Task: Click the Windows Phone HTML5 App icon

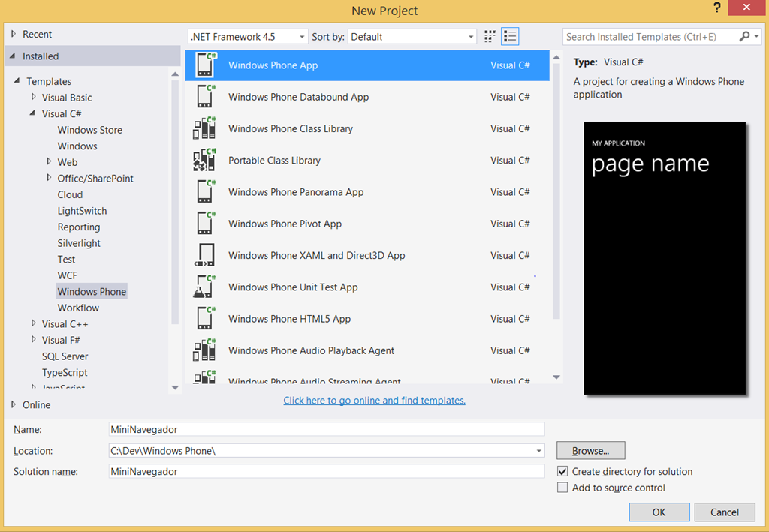Action: coord(206,319)
